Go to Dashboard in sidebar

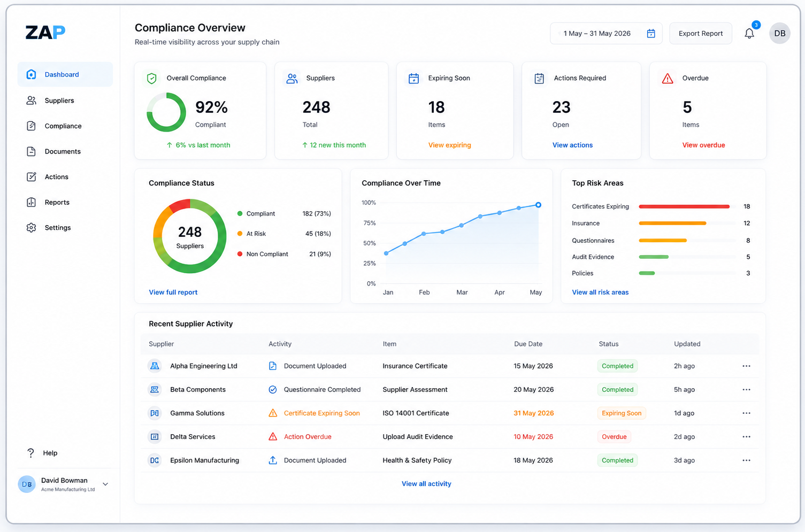[65, 74]
